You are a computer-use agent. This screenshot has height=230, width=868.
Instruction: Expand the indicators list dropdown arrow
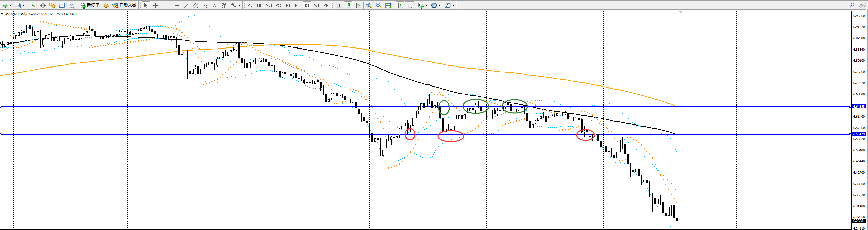click(x=427, y=6)
